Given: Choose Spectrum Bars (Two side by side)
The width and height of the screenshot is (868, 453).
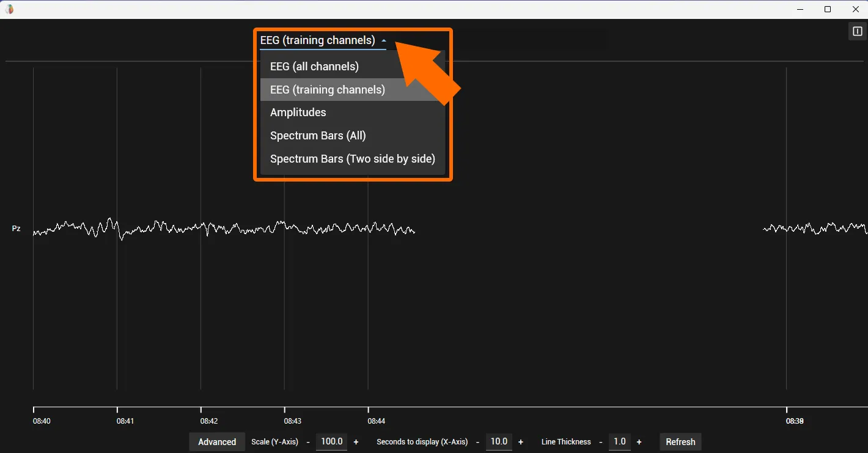Looking at the screenshot, I should pyautogui.click(x=353, y=159).
